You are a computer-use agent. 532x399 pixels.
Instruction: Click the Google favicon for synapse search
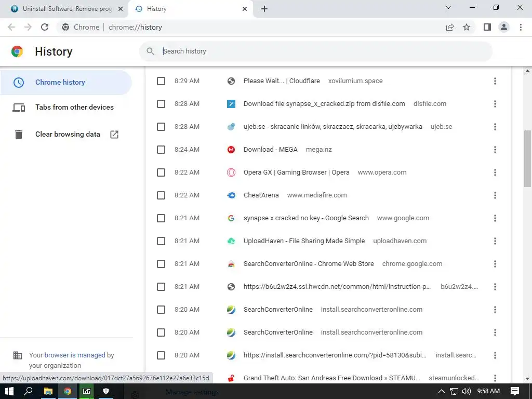(231, 218)
